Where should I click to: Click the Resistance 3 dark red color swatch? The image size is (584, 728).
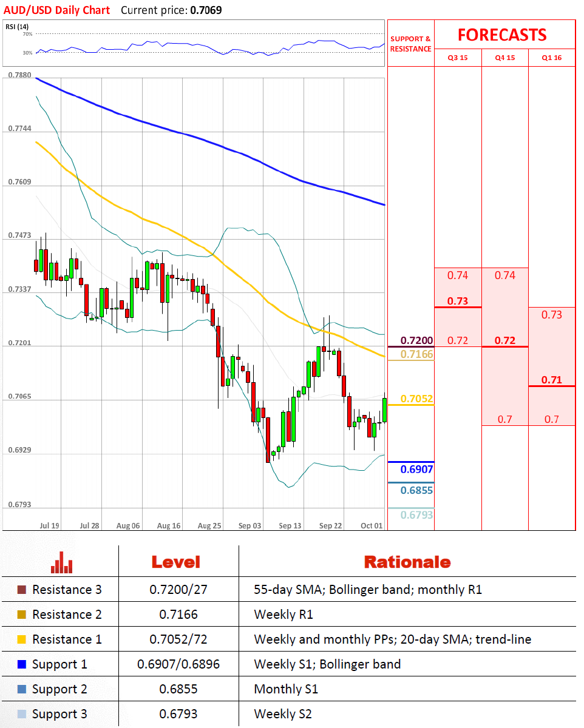click(x=22, y=590)
